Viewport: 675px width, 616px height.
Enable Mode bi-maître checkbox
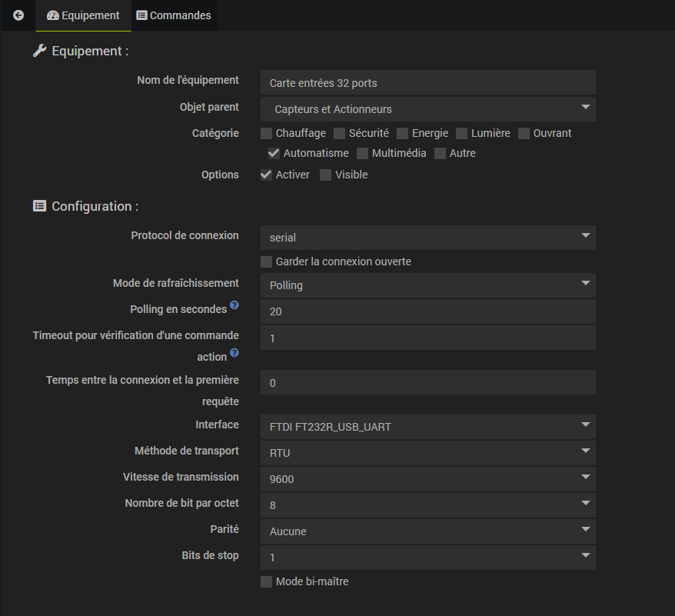click(x=267, y=582)
